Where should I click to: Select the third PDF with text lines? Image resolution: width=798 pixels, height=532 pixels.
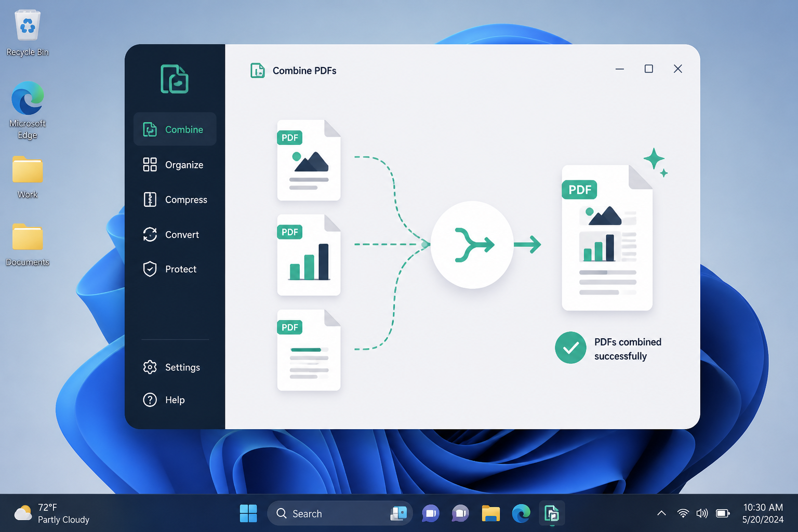click(x=309, y=350)
